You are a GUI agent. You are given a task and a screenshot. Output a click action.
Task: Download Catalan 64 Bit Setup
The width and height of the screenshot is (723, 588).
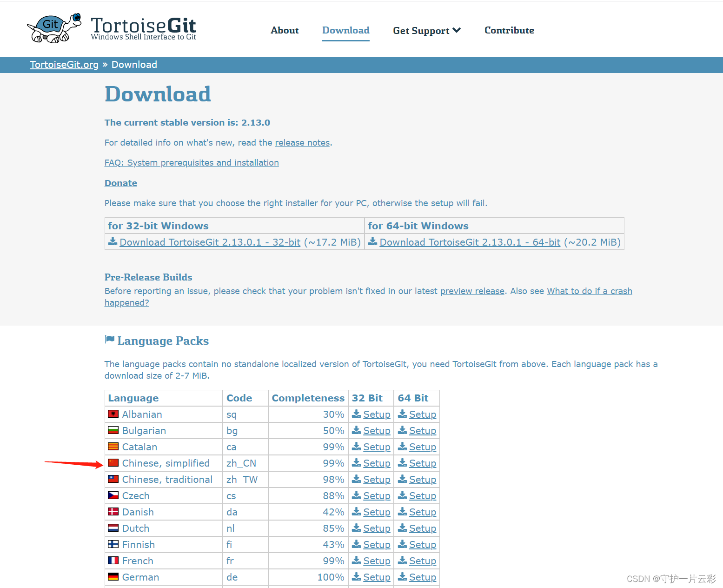pyautogui.click(x=423, y=447)
